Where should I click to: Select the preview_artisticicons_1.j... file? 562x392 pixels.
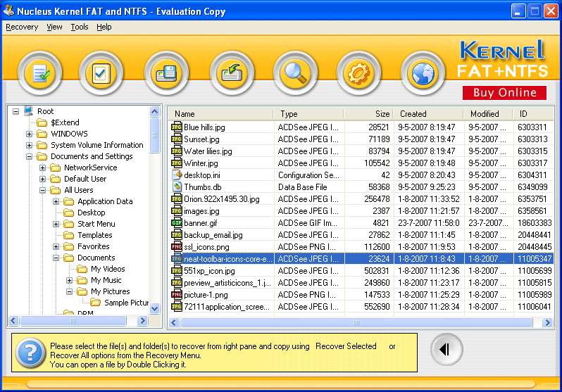click(361, 283)
